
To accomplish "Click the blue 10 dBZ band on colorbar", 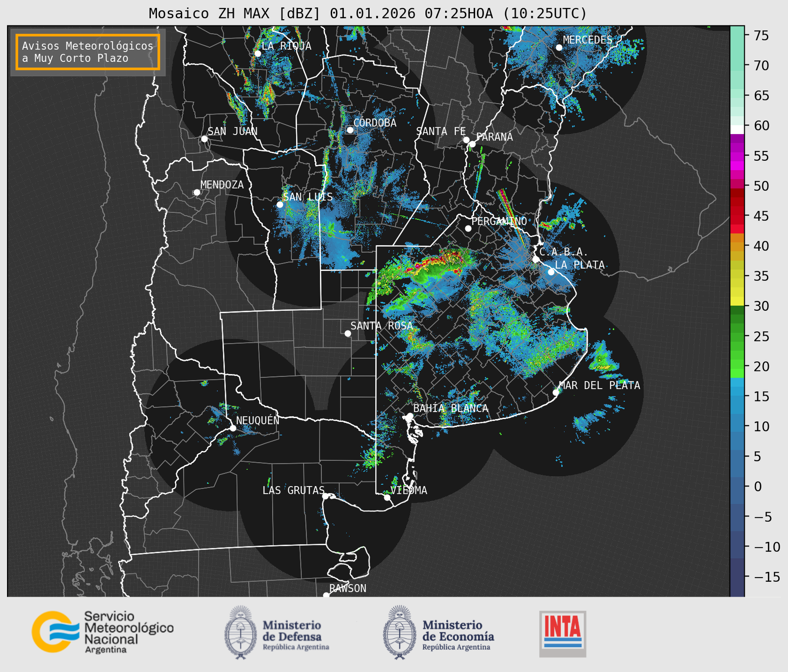I will 737,426.
